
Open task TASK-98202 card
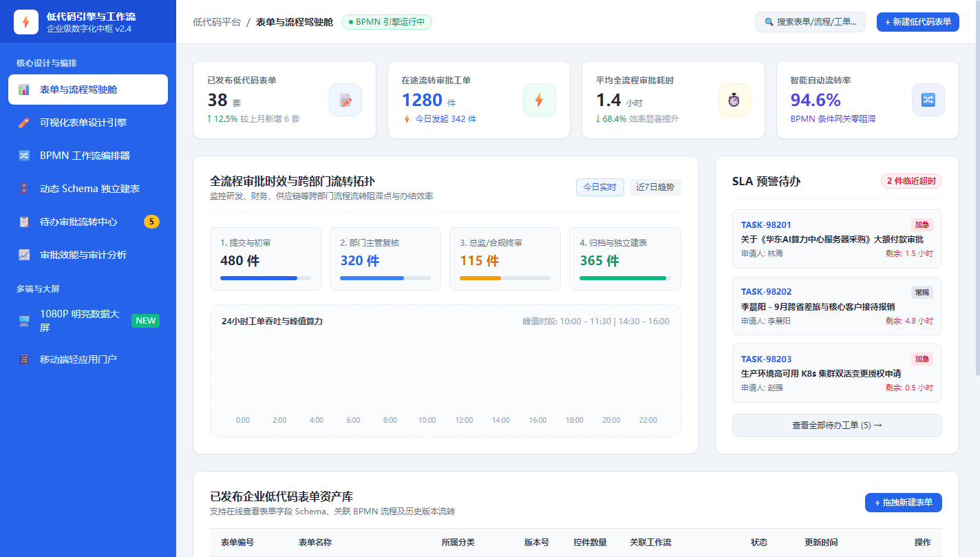837,306
